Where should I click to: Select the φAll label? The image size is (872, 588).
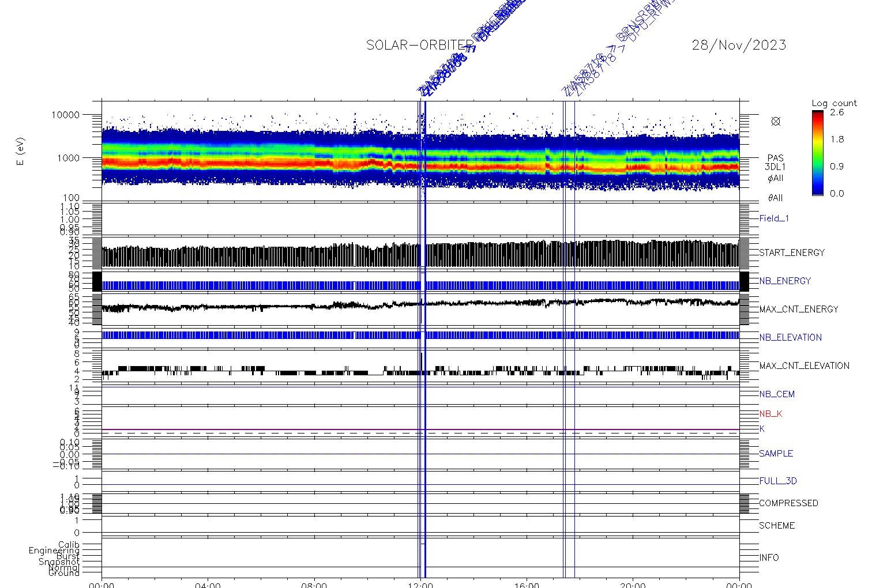pos(775,179)
